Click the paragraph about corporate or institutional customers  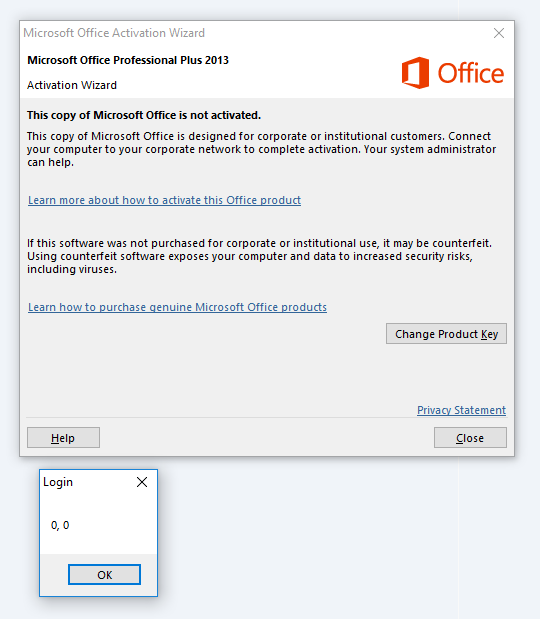(261, 149)
